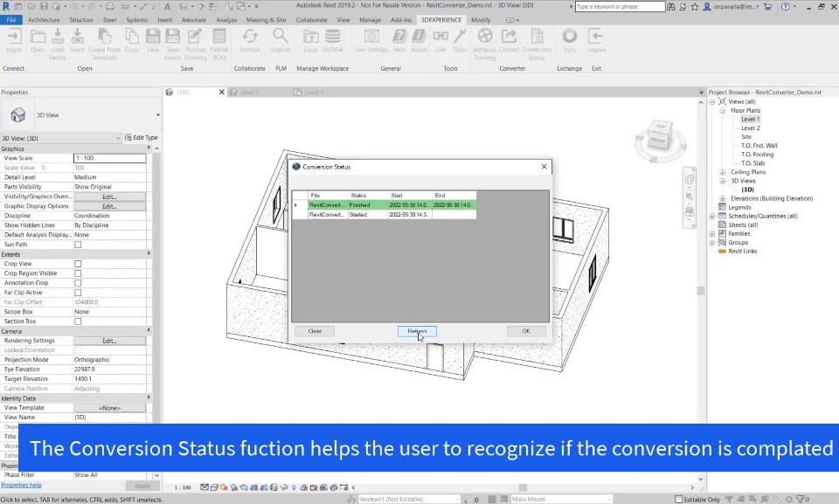Click the Sync icon in Exchange panel
The width and height of the screenshot is (839, 504).
point(569,41)
